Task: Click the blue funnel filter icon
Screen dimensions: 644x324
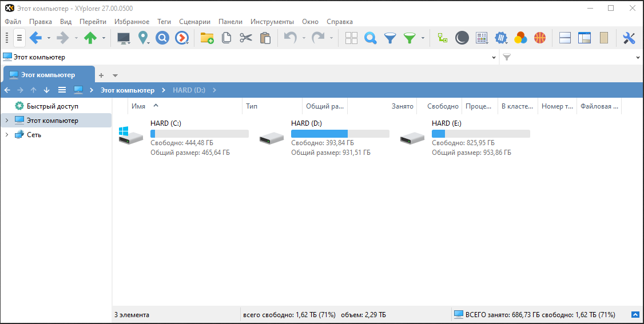Action: 389,38
